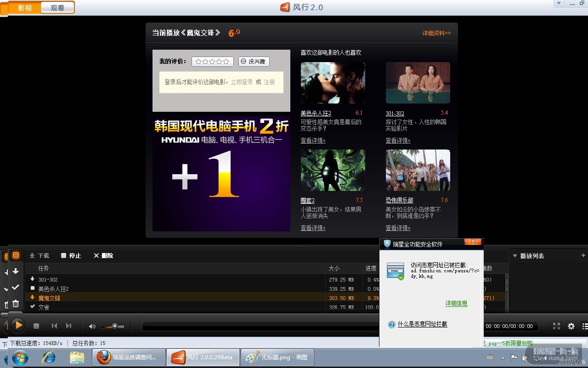Rate the movie using the stars
Viewport: 588px width, 368px height.
click(x=212, y=62)
